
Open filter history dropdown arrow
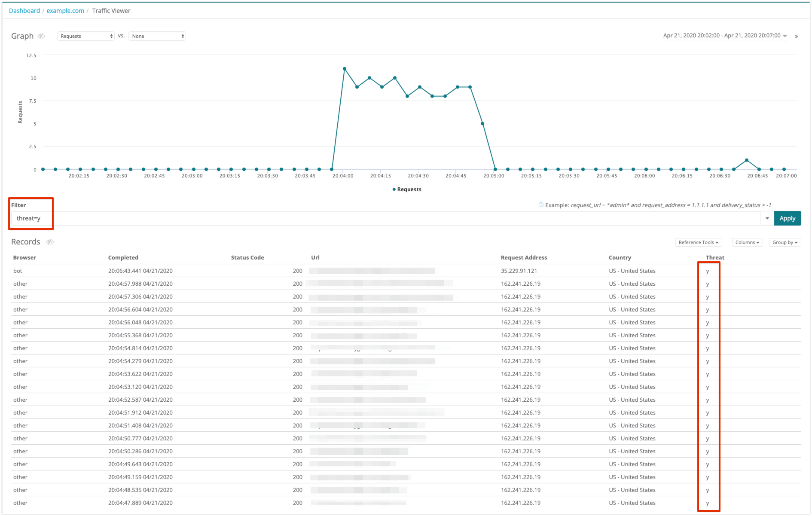pyautogui.click(x=767, y=218)
